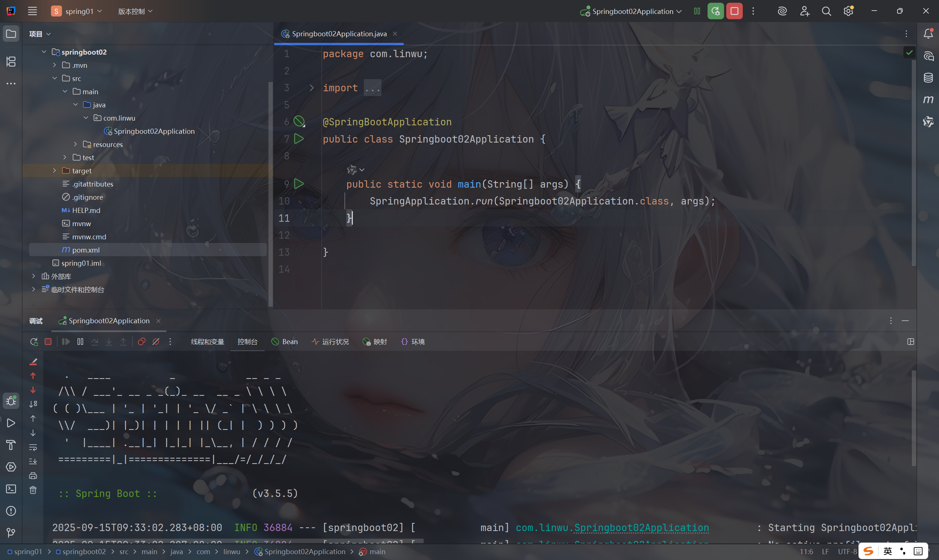
Task: Collapse the src folder in project tree
Action: pos(55,78)
